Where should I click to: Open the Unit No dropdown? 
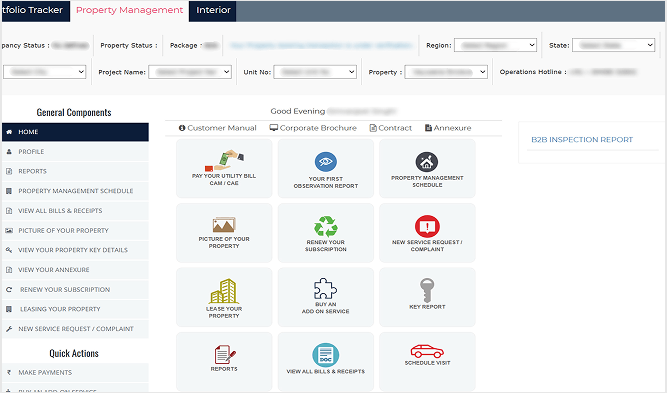tap(315, 72)
